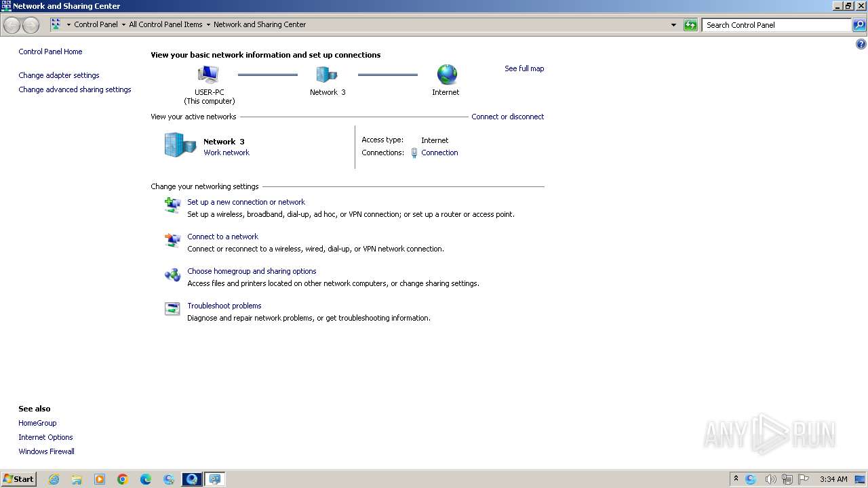868x488 pixels.
Task: Click the Back navigation arrow button
Action: click(x=12, y=25)
